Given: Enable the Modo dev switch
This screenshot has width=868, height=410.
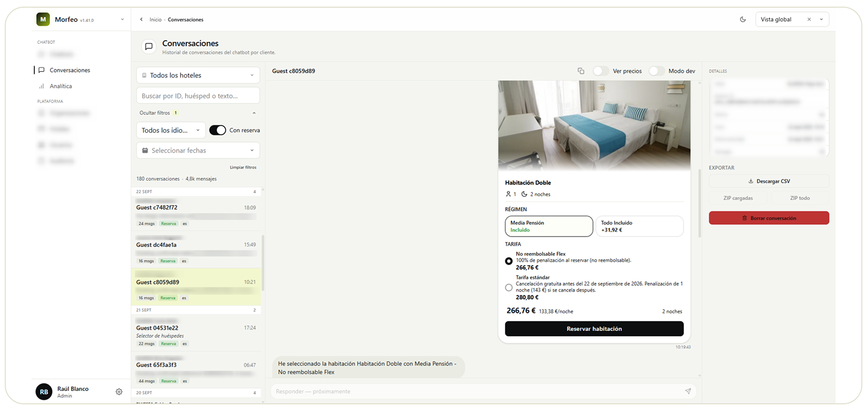Looking at the screenshot, I should [x=656, y=71].
